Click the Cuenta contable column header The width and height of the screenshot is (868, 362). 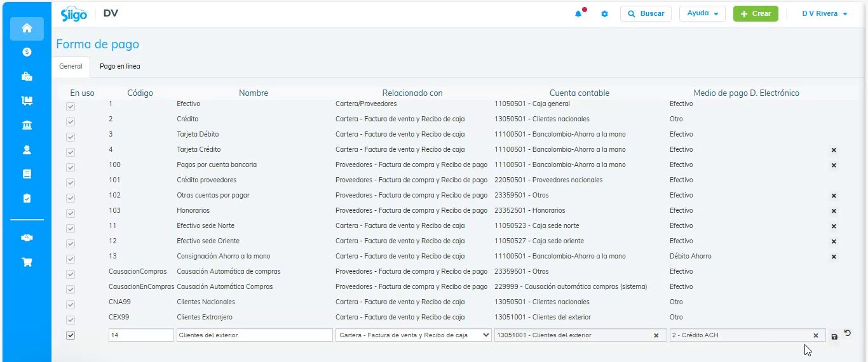coord(580,93)
